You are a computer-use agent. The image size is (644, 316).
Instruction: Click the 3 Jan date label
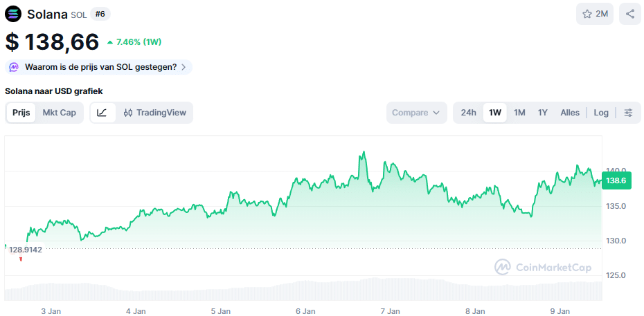pyautogui.click(x=52, y=311)
